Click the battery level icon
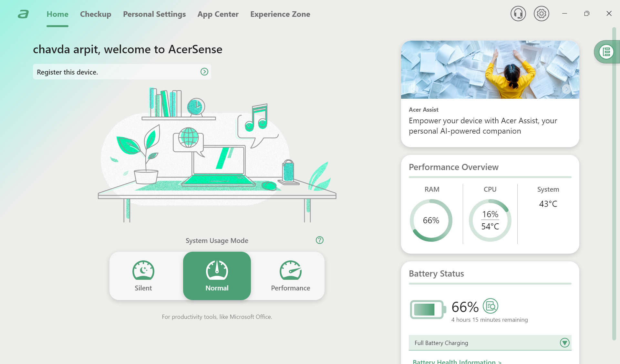620x364 pixels. pyautogui.click(x=428, y=309)
